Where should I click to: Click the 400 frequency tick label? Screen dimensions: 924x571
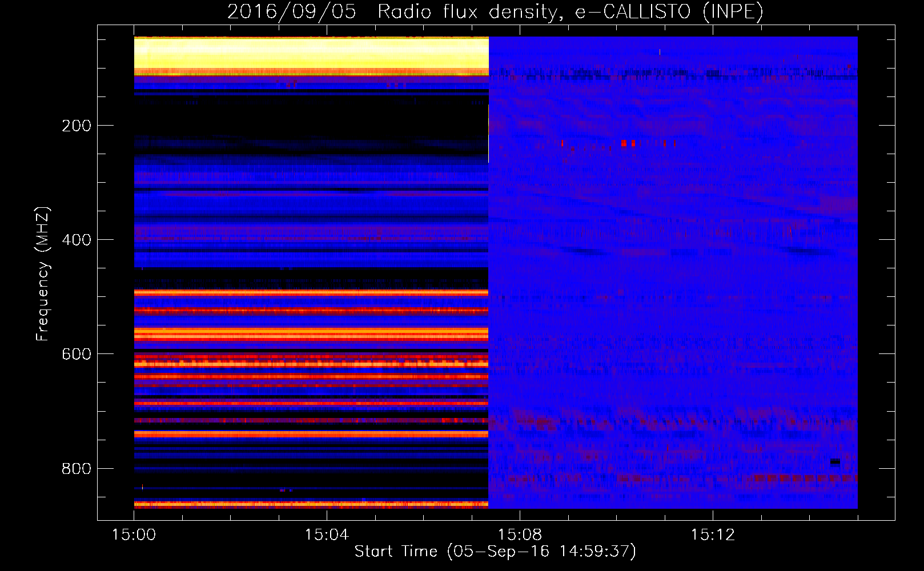click(77, 240)
